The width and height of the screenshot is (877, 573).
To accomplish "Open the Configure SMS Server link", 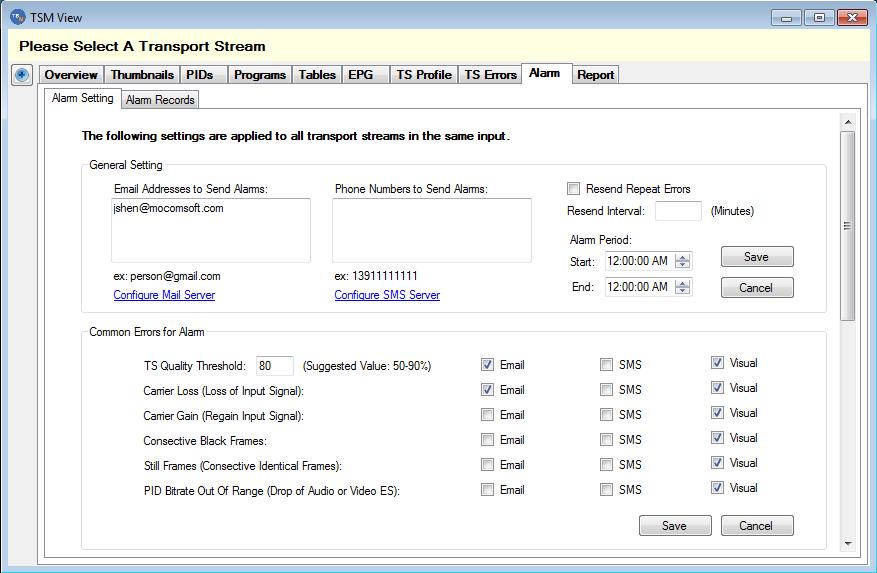I will click(x=387, y=295).
